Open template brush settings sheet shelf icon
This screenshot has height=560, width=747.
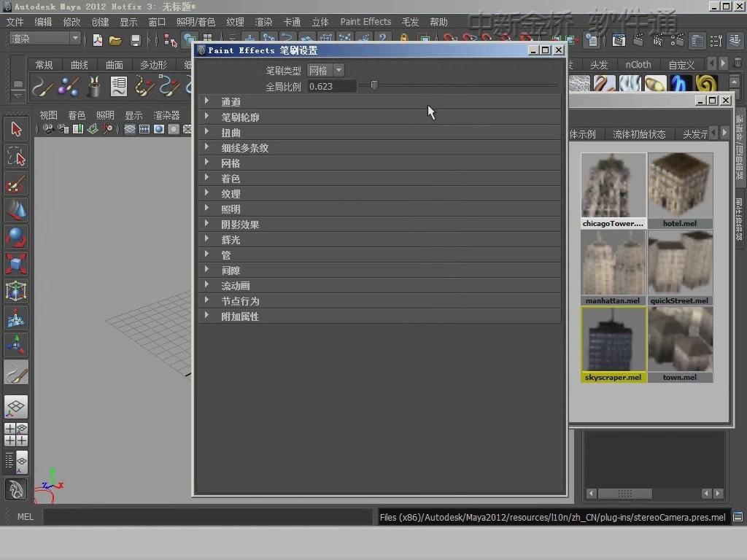[119, 87]
